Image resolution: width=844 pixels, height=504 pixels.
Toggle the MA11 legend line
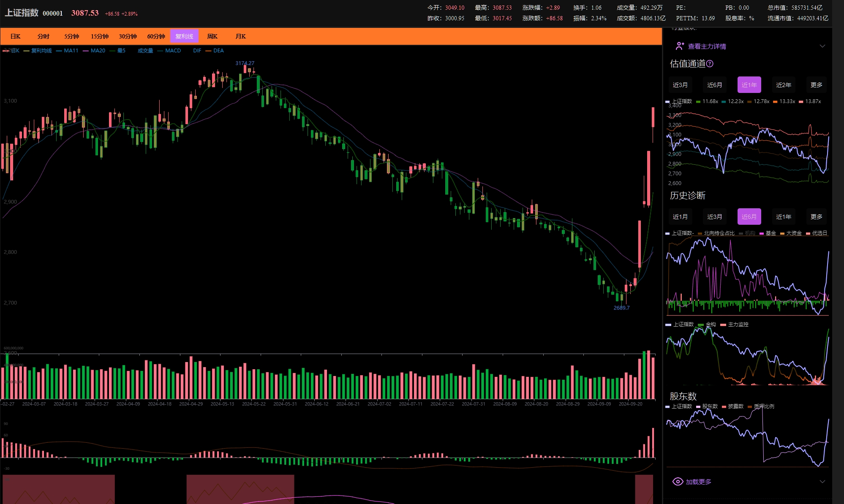click(67, 51)
